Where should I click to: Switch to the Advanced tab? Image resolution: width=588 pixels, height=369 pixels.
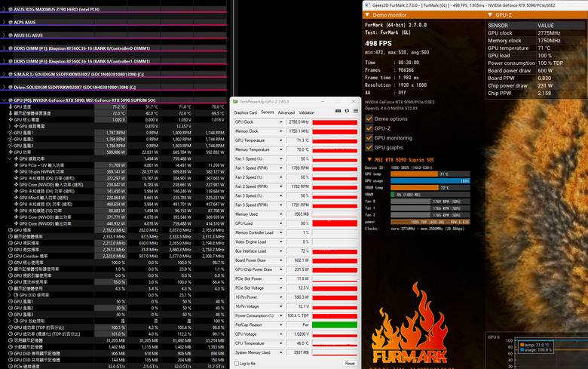pos(286,112)
